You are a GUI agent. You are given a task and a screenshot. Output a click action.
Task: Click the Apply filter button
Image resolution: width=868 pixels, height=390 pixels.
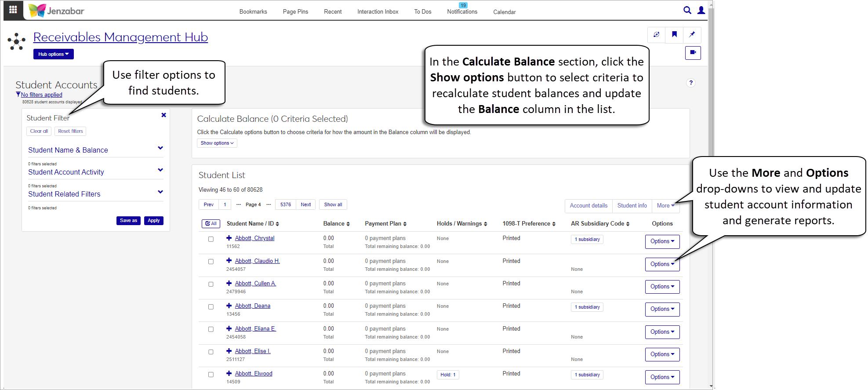(153, 221)
